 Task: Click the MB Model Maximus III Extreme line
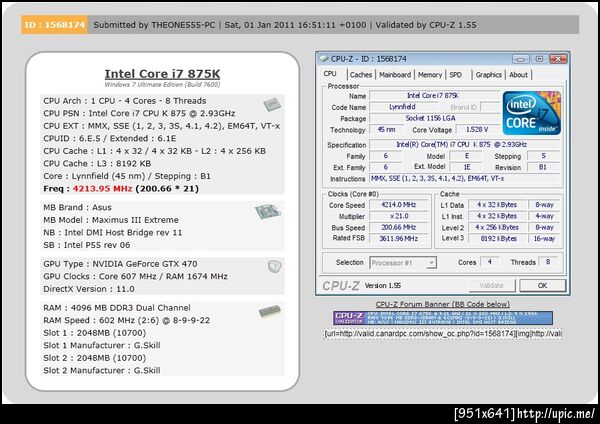coord(111,220)
